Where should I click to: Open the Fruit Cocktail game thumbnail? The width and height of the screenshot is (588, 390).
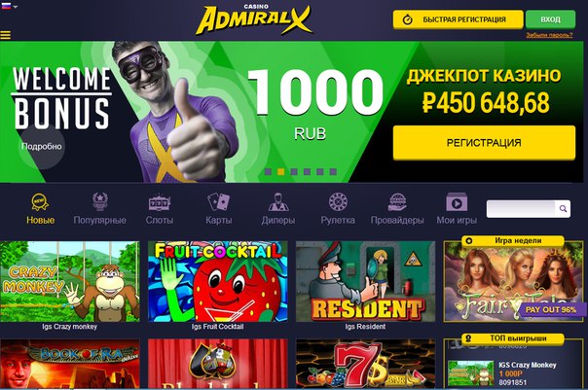tap(218, 281)
